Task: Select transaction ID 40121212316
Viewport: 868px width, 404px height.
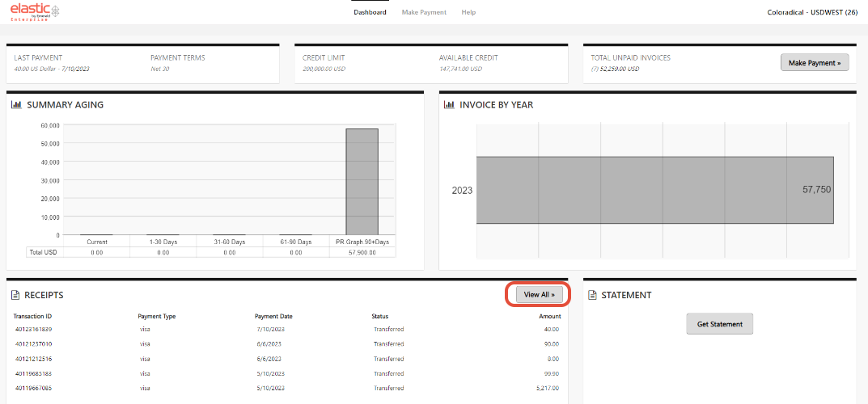Action: coord(33,359)
